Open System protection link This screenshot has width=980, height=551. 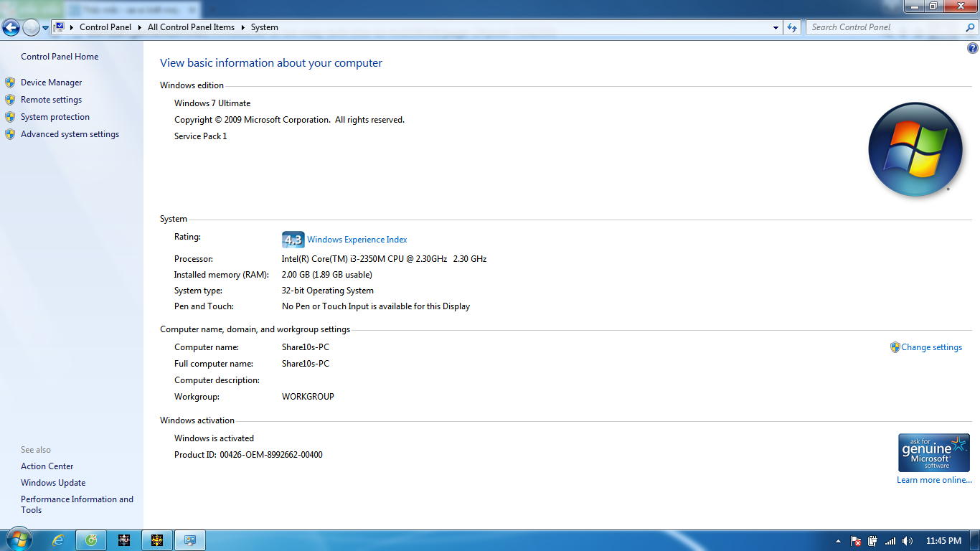(55, 117)
